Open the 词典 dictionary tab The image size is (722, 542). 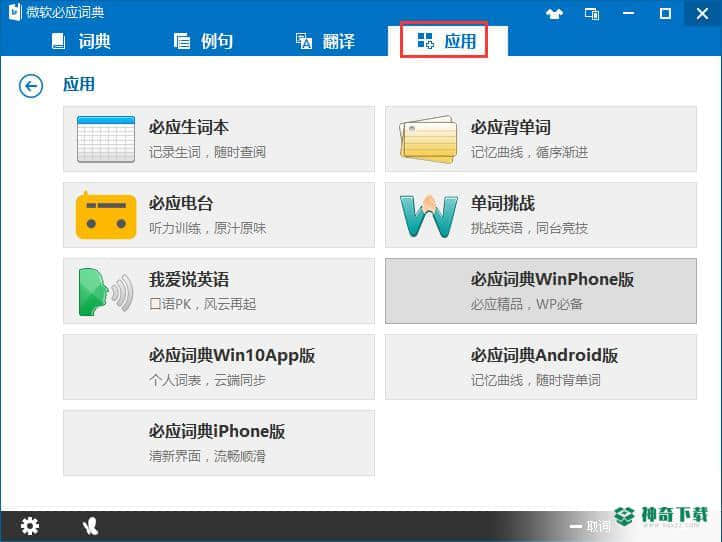81,41
